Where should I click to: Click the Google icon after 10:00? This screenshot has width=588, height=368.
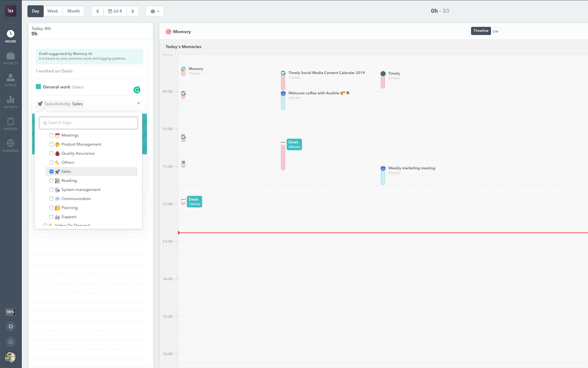184,137
